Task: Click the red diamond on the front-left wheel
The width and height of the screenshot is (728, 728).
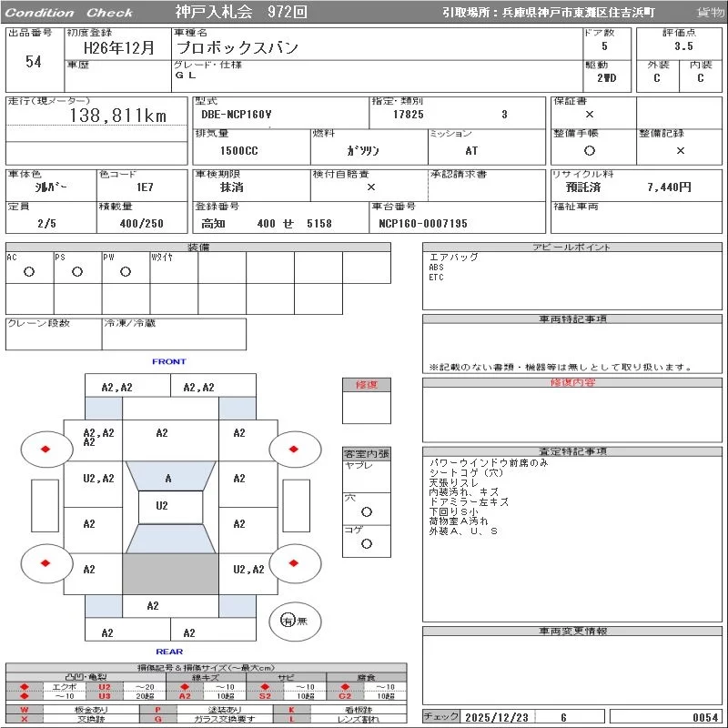Action: click(x=45, y=449)
